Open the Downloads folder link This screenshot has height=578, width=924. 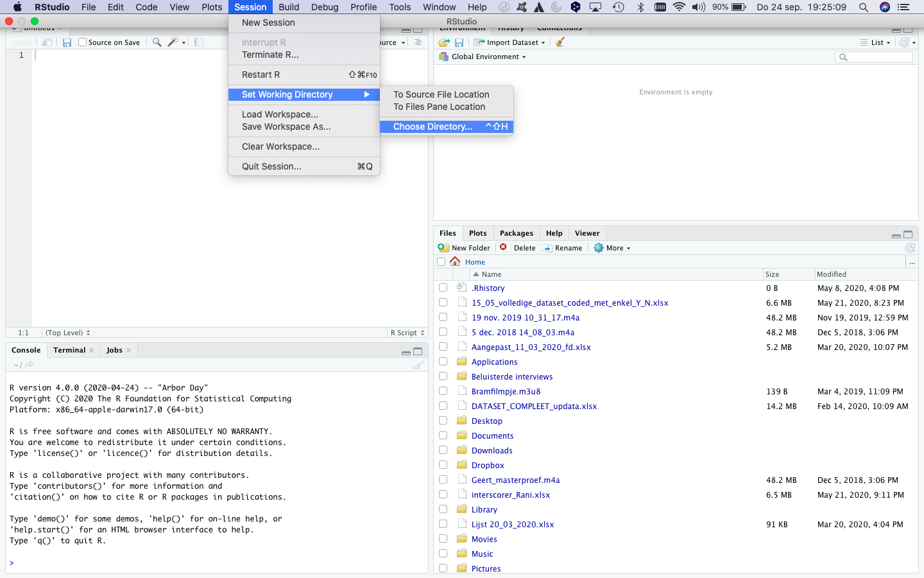(x=492, y=450)
